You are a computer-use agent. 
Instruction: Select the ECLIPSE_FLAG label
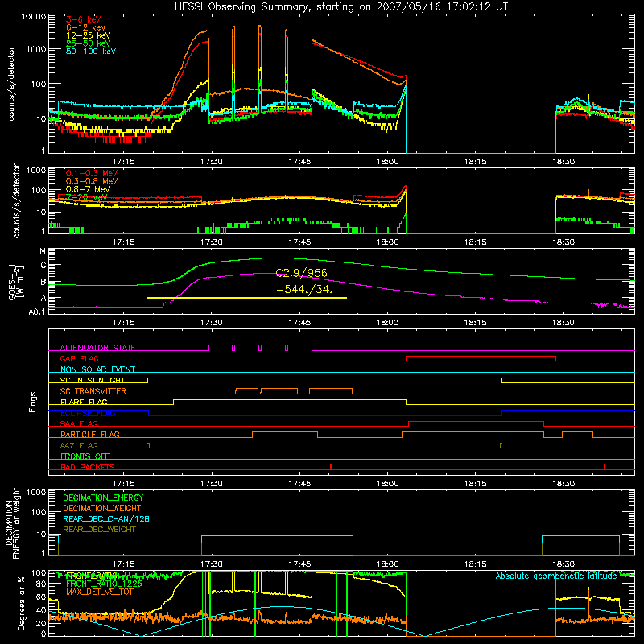tap(88, 413)
